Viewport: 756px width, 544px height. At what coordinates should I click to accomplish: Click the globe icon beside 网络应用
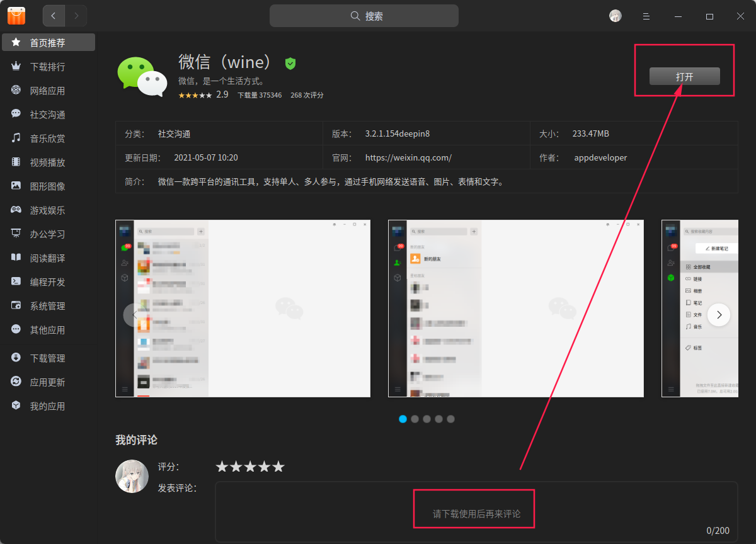pyautogui.click(x=16, y=90)
